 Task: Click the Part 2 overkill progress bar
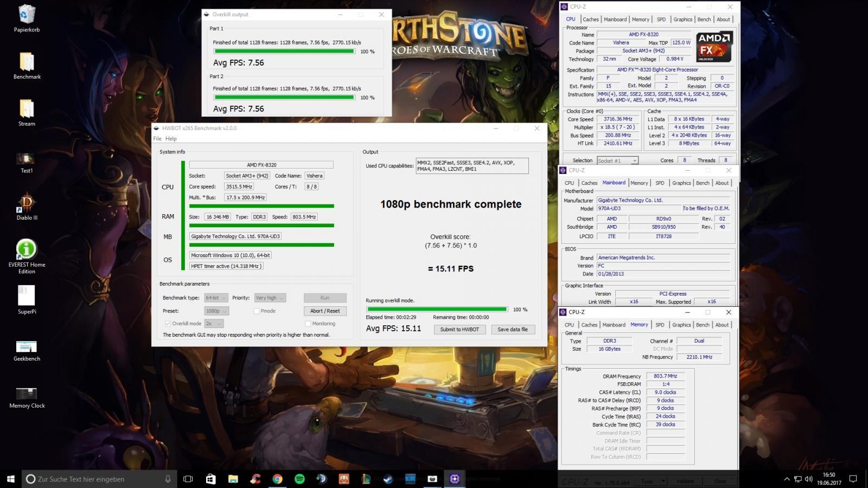coord(284,98)
